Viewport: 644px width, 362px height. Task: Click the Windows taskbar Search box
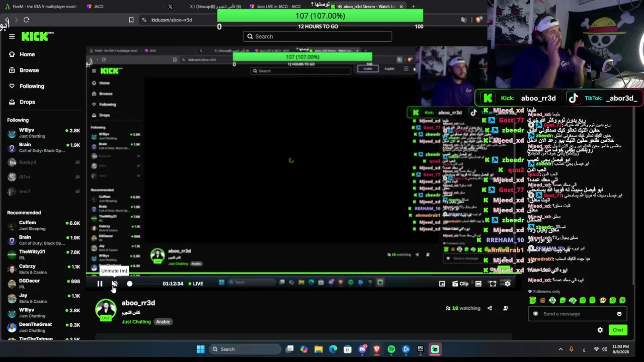point(245,349)
